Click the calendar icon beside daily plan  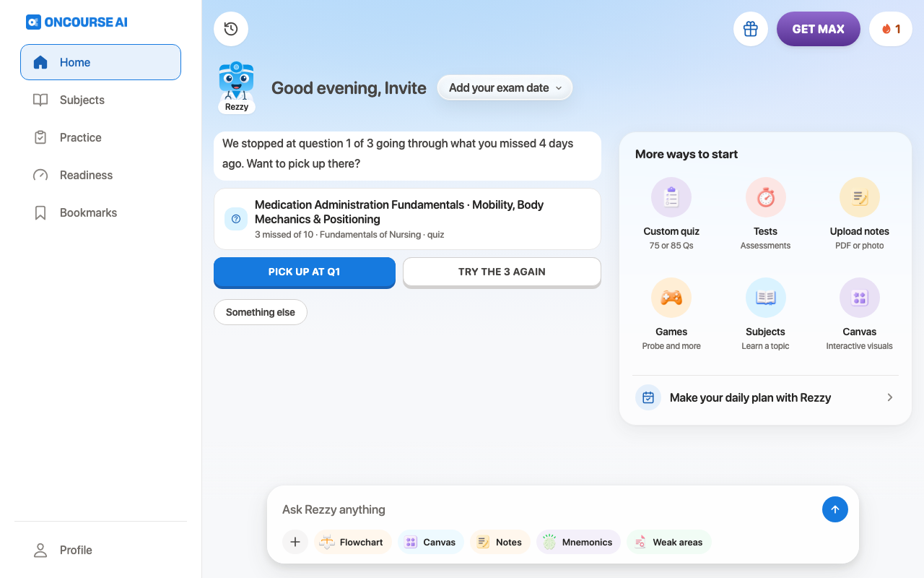(648, 397)
